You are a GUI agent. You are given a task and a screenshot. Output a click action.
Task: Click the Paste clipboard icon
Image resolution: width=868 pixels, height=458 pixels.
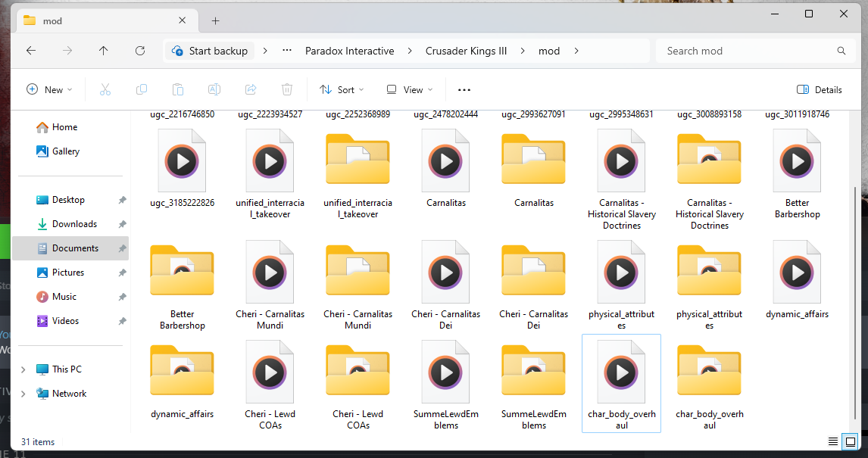178,89
